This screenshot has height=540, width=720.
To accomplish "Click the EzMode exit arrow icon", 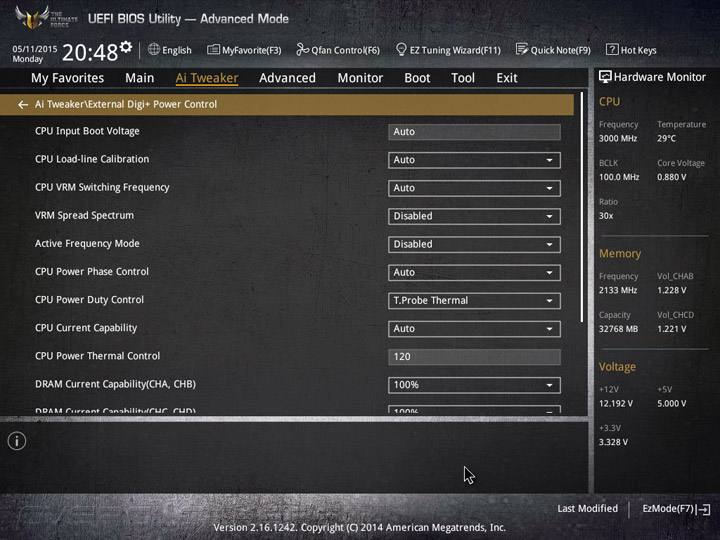I will pyautogui.click(x=703, y=509).
